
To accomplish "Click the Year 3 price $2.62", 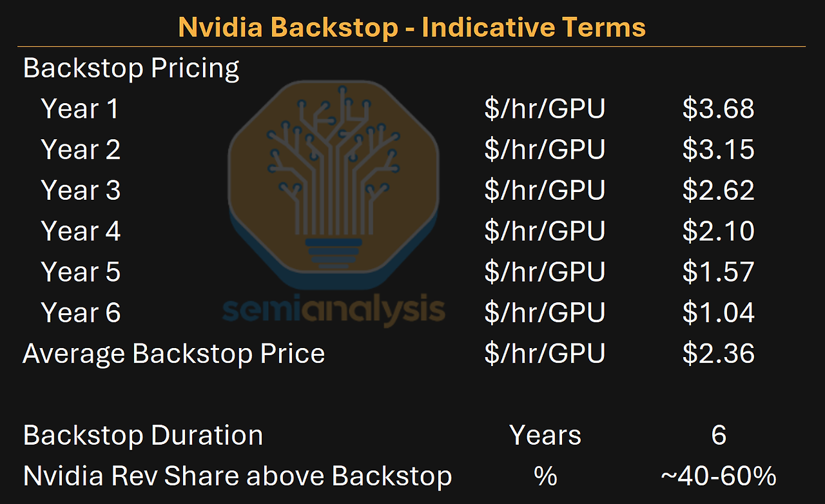I will click(x=719, y=190).
